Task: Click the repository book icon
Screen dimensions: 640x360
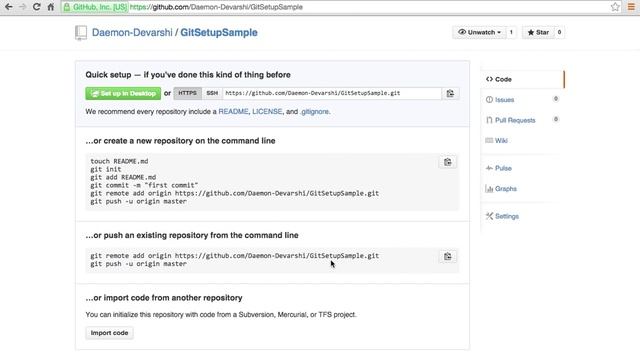Action: coord(81,33)
